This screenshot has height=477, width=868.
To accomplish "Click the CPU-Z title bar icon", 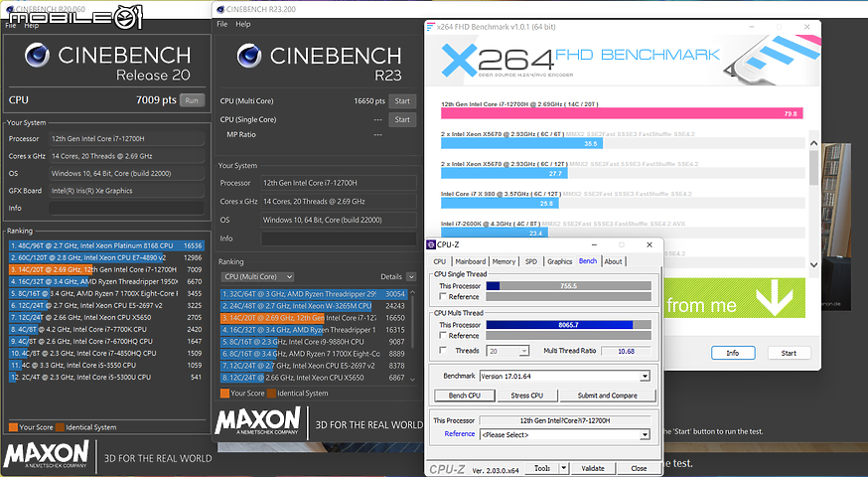I will pyautogui.click(x=431, y=244).
